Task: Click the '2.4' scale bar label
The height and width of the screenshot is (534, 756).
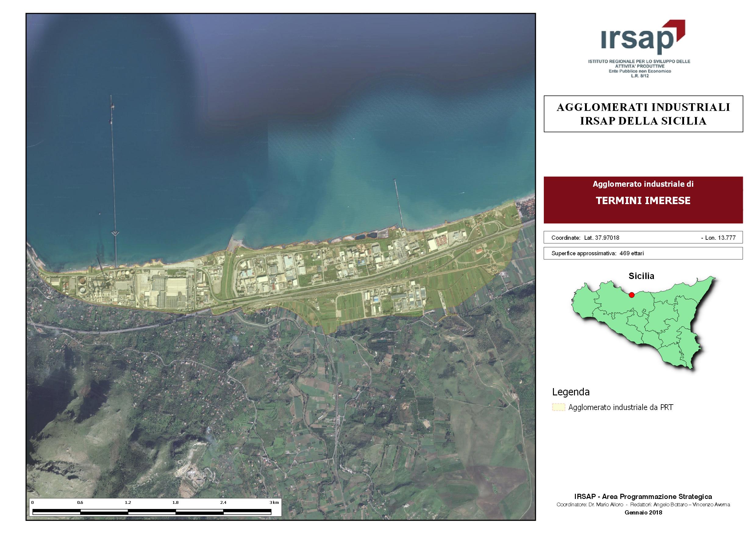Action: tap(223, 502)
